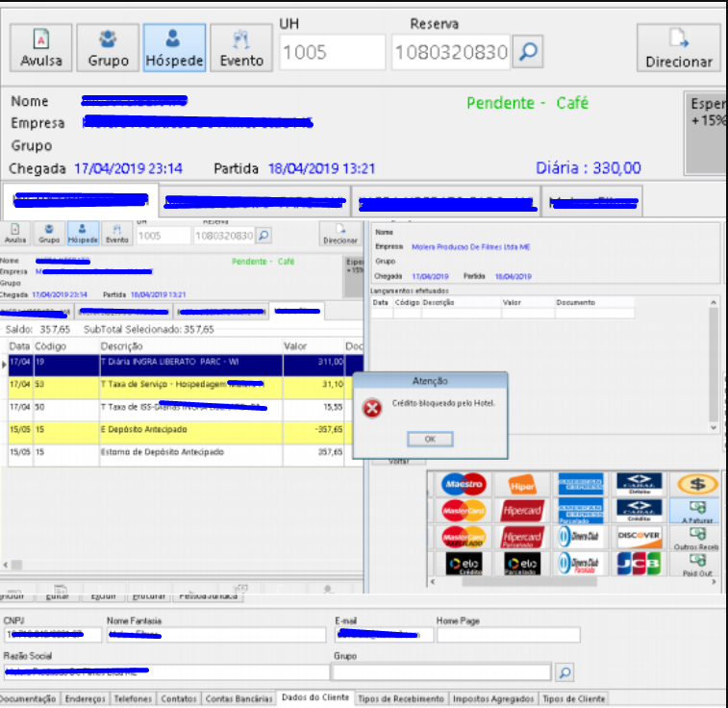This screenshot has width=728, height=708.
Task: Choose Cabal Crédito as the payment method
Action: point(640,511)
